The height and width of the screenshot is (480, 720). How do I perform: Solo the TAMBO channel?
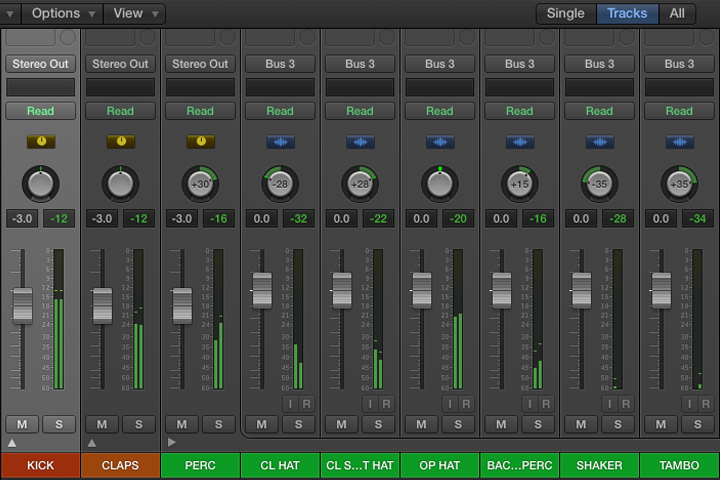pos(698,424)
